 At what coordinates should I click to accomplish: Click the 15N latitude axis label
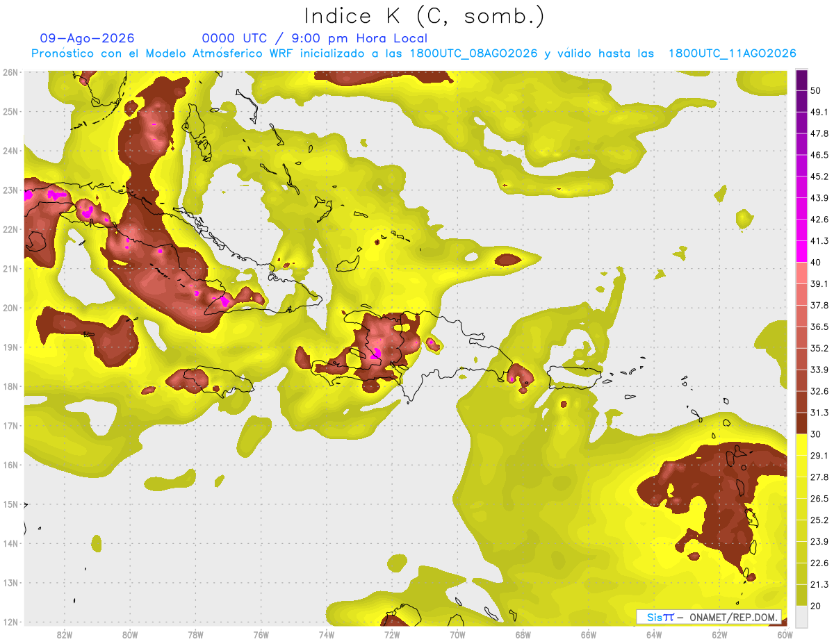(x=10, y=504)
